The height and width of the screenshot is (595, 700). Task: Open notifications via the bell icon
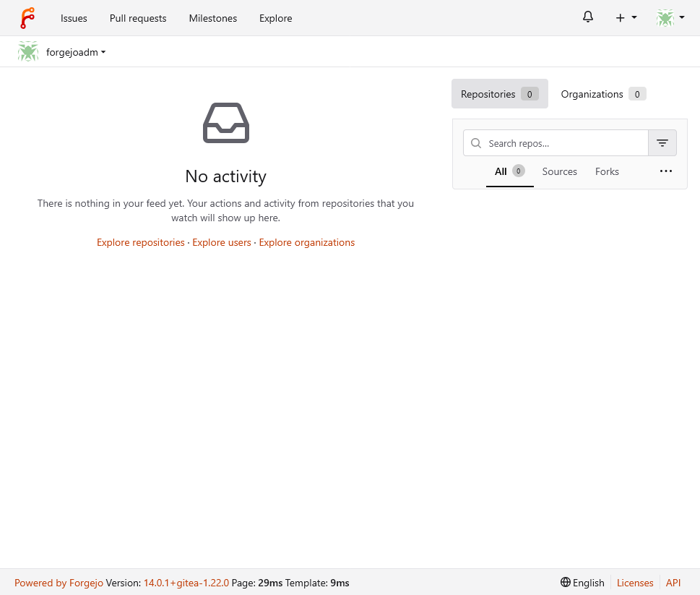[x=587, y=16]
